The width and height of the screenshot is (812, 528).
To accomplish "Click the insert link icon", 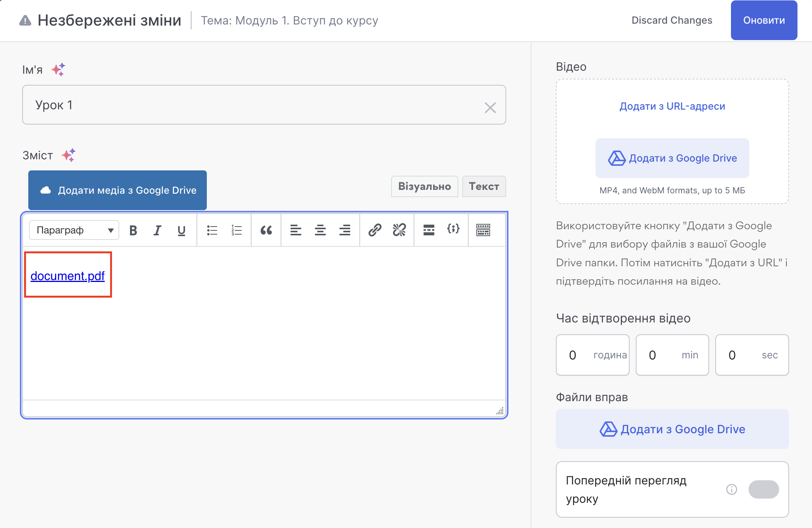I will (375, 230).
